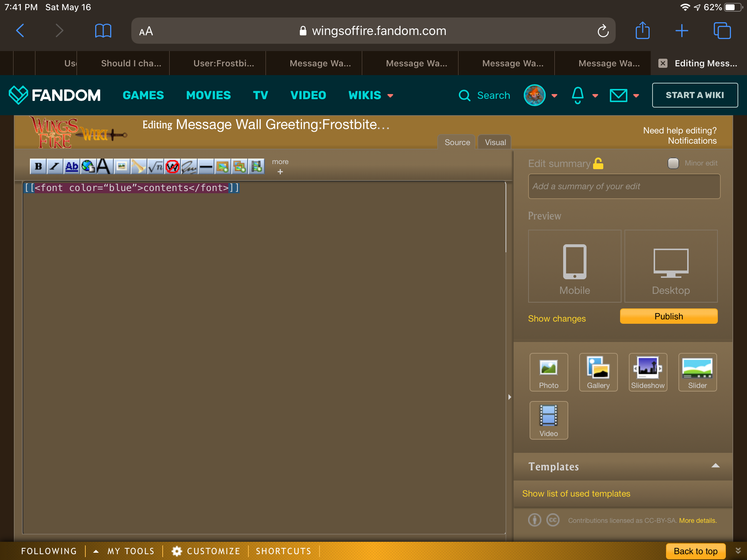Insert external link with globe icon
Image resolution: width=747 pixels, height=560 pixels.
[x=88, y=167]
